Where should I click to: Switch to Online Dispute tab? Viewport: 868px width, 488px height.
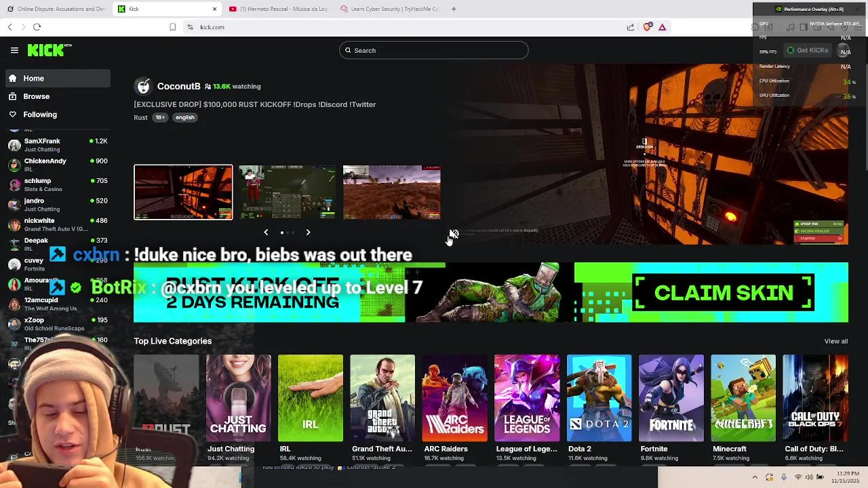point(56,9)
